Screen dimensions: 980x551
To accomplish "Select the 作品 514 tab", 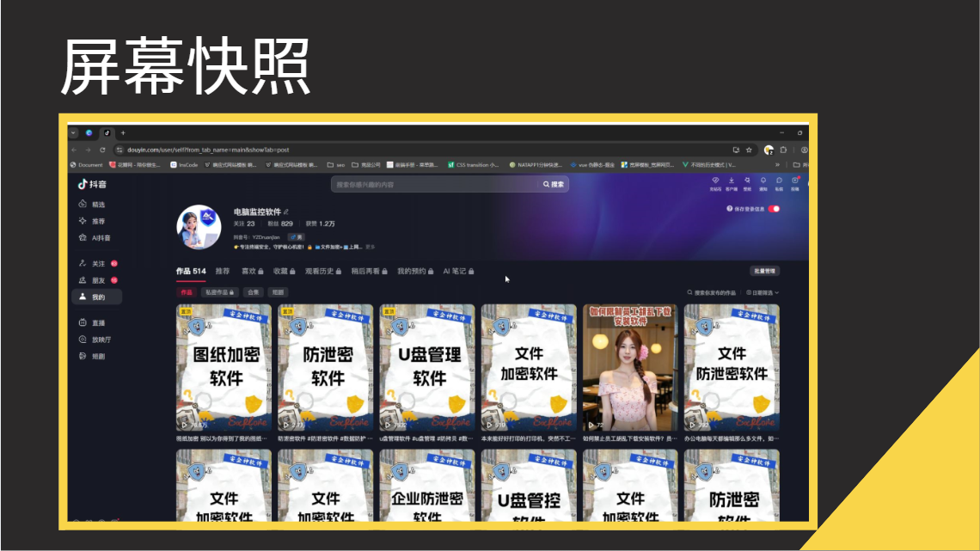I will click(191, 271).
